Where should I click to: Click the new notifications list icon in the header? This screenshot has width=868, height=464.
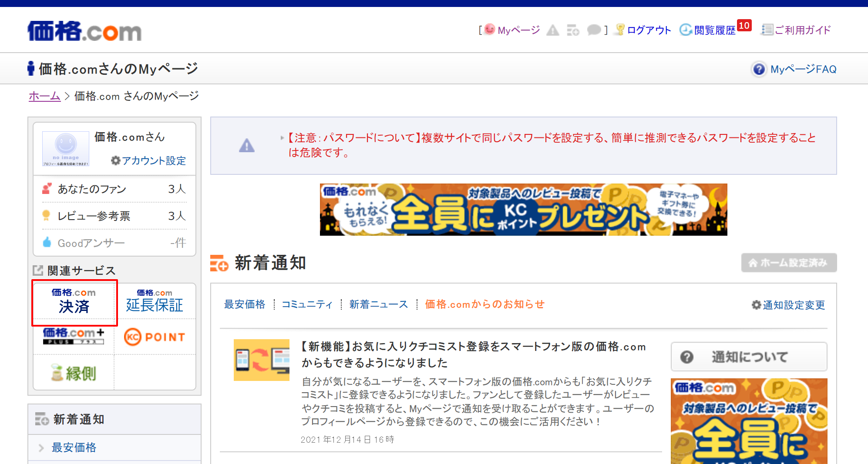tap(573, 30)
